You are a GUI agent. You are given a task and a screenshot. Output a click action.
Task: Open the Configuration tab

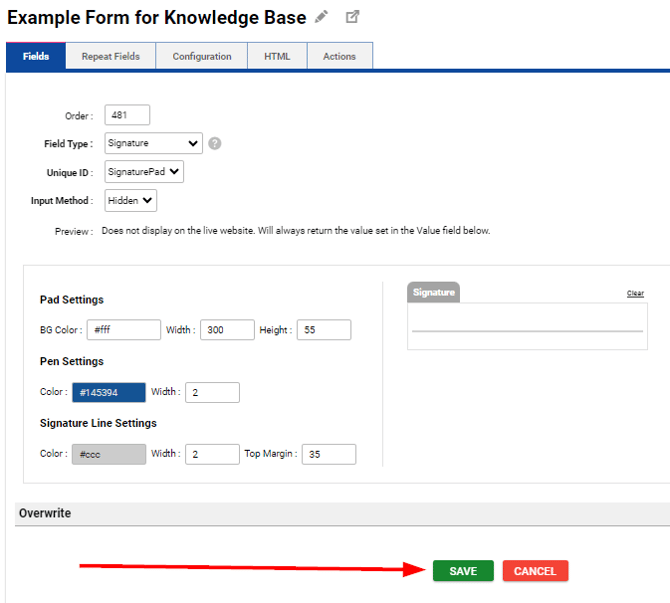click(202, 57)
